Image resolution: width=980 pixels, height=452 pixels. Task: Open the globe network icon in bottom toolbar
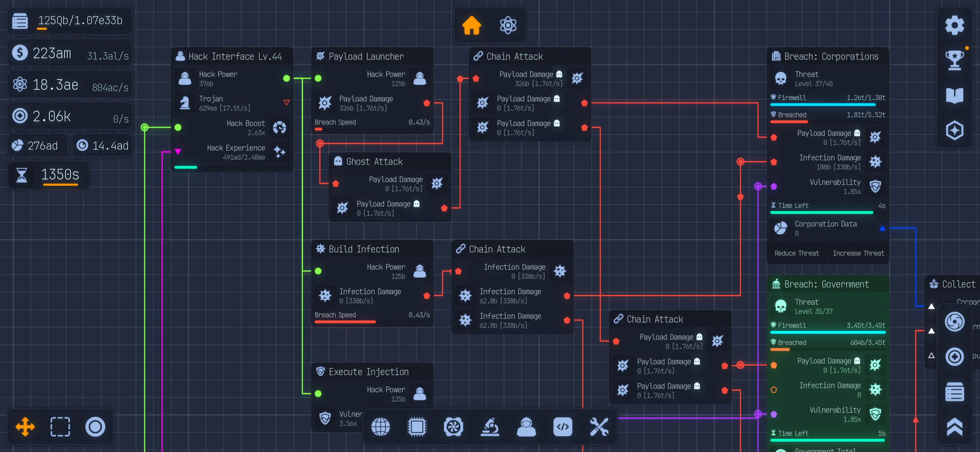point(380,427)
